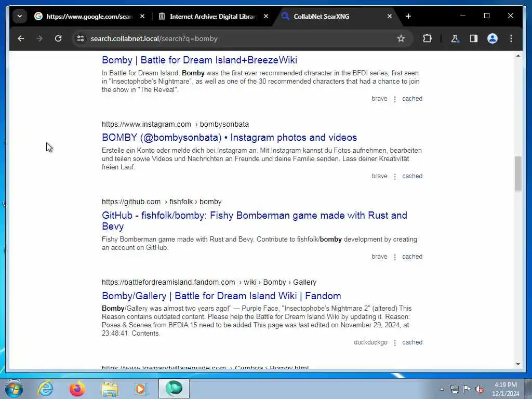Open Windows Explorer folder icon in taskbar
This screenshot has height=399, width=532.
[110, 389]
